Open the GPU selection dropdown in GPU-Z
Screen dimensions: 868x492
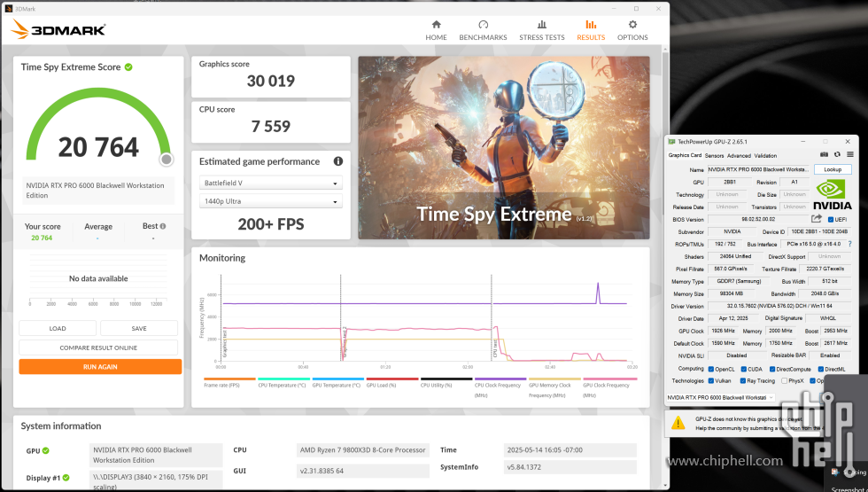point(720,397)
